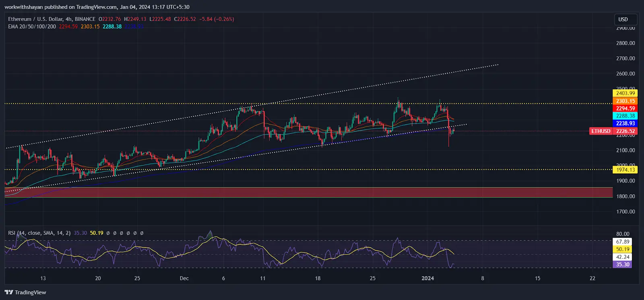Click the red 2294.59 value in the EMA legend
The height and width of the screenshot is (300, 644).
click(x=68, y=27)
